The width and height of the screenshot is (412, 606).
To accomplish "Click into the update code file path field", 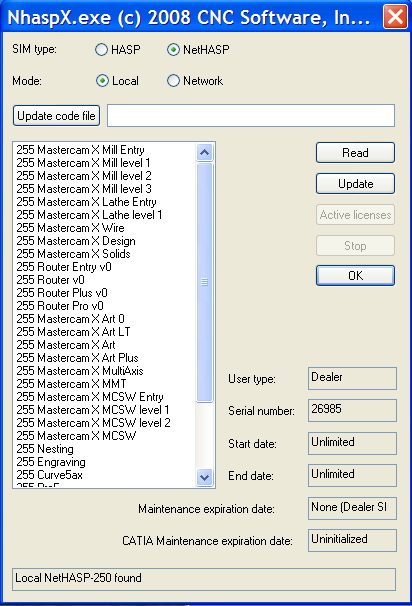I will [x=251, y=115].
